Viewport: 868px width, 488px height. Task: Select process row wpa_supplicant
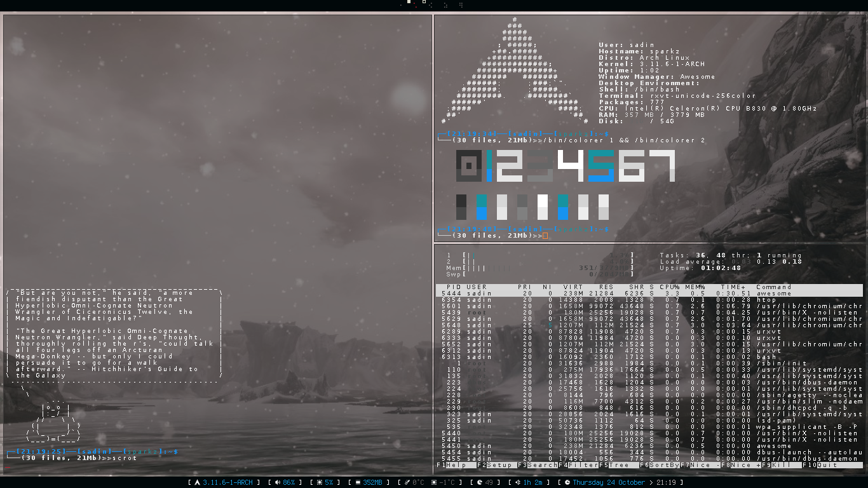pyautogui.click(x=649, y=426)
